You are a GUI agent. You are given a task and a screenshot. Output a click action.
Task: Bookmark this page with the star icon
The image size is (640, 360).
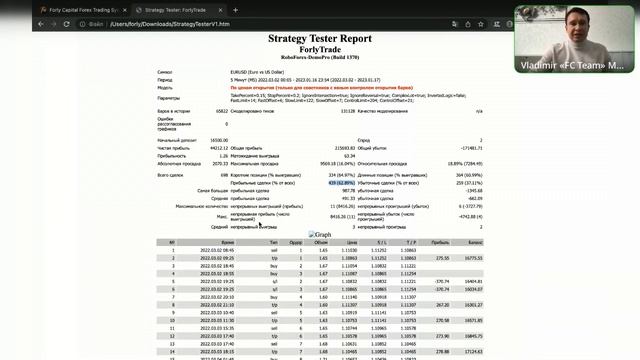(x=481, y=24)
